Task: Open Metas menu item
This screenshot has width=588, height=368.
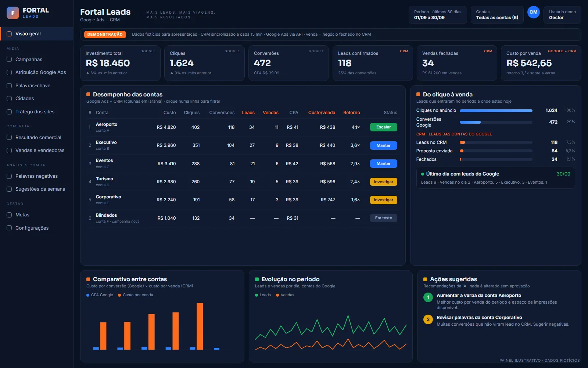Action: point(37,215)
